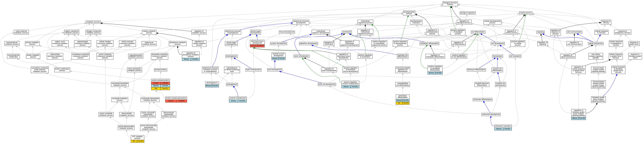Image resolution: width=644 pixels, height=144 pixels.
Task: Select 'heterocycle metabolic process' node
Action: click(149, 43)
